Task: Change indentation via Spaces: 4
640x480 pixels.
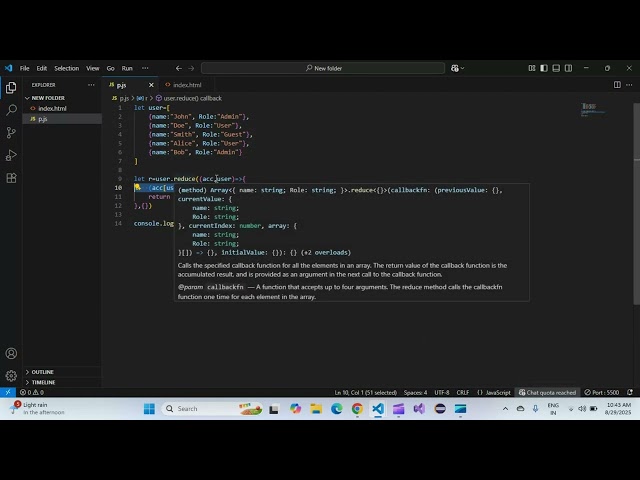Action: click(416, 392)
